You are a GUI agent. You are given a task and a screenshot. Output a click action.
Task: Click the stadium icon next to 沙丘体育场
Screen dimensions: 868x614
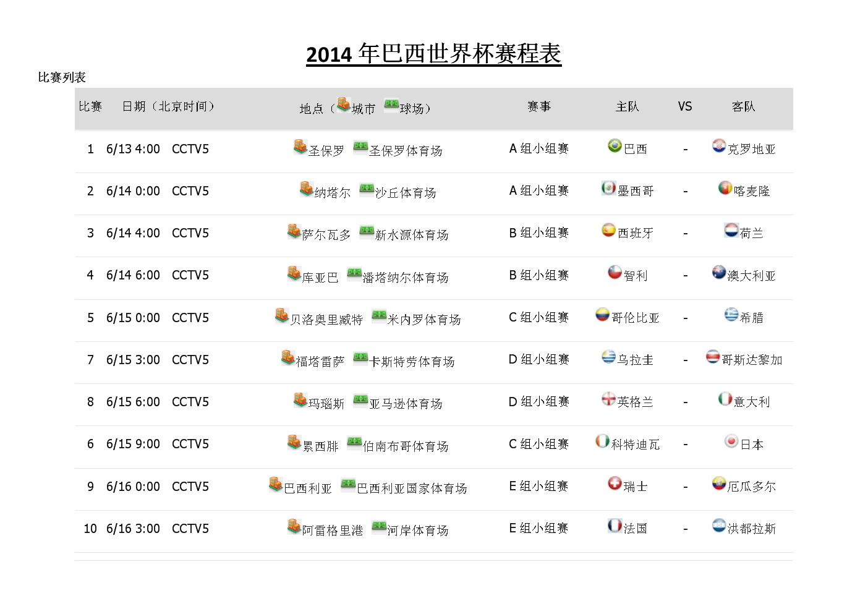pyautogui.click(x=367, y=189)
